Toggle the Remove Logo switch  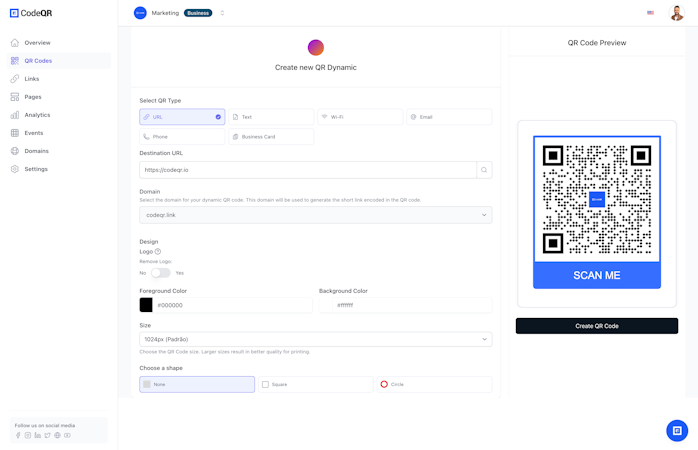160,273
